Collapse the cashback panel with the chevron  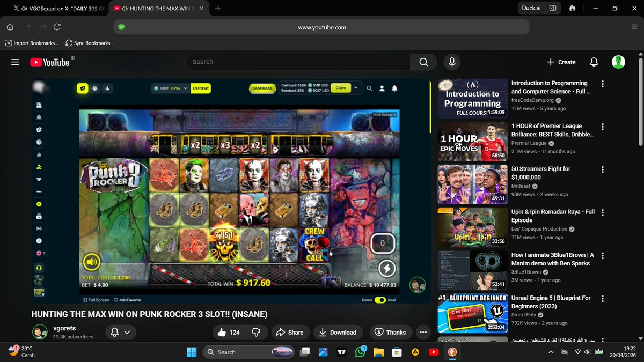pos(355,88)
